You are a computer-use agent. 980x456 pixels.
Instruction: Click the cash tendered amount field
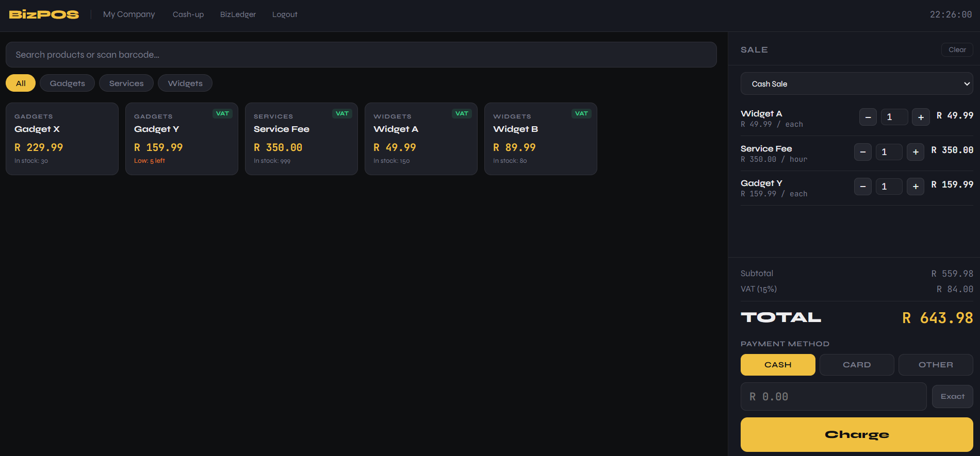pos(834,396)
